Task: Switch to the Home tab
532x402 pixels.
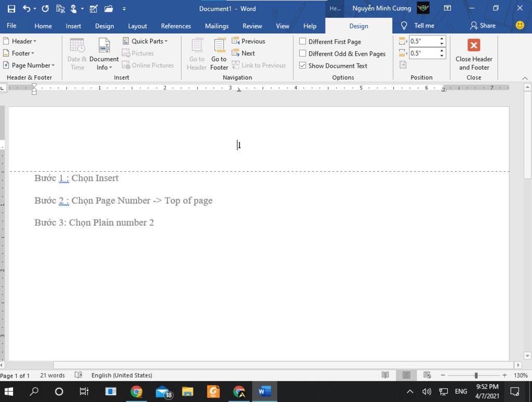Action: tap(43, 26)
